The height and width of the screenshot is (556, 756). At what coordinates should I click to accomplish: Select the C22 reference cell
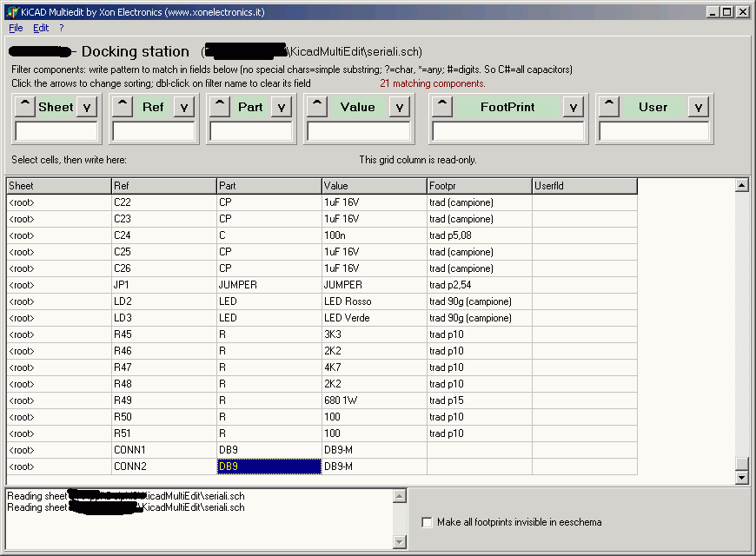pyautogui.click(x=164, y=202)
